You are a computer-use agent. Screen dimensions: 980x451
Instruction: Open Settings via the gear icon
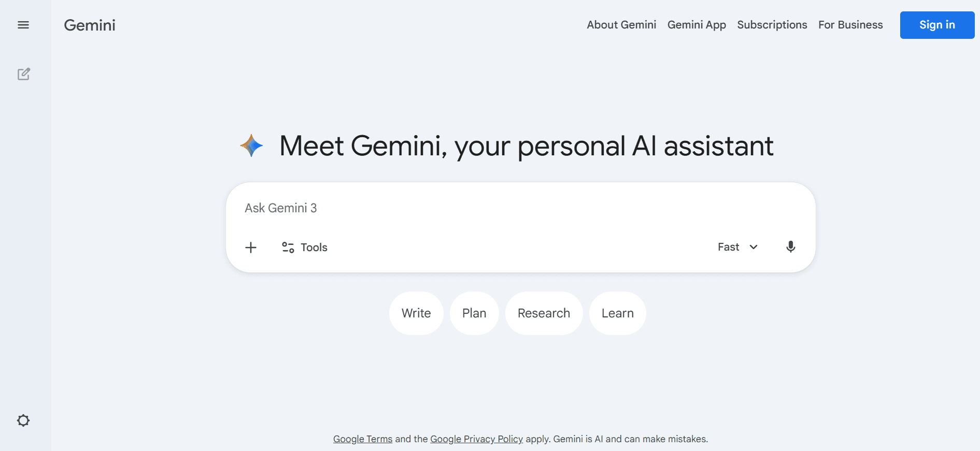tap(23, 420)
